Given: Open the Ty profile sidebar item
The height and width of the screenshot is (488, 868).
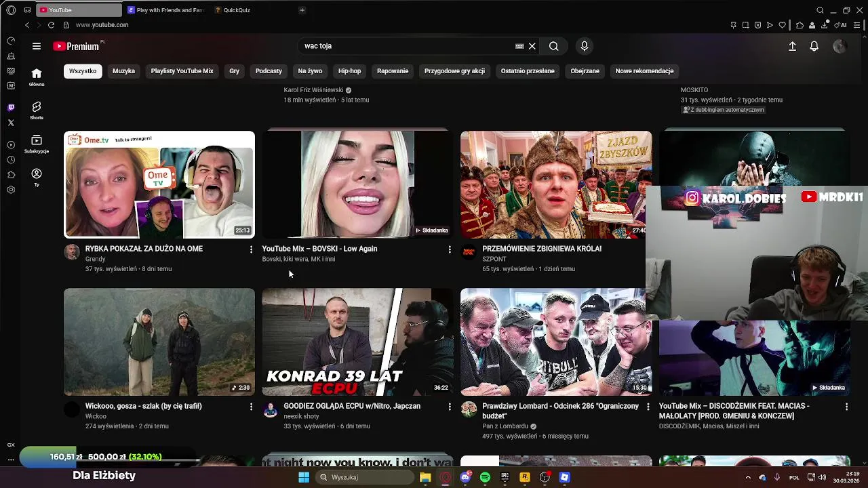Looking at the screenshot, I should (x=37, y=178).
